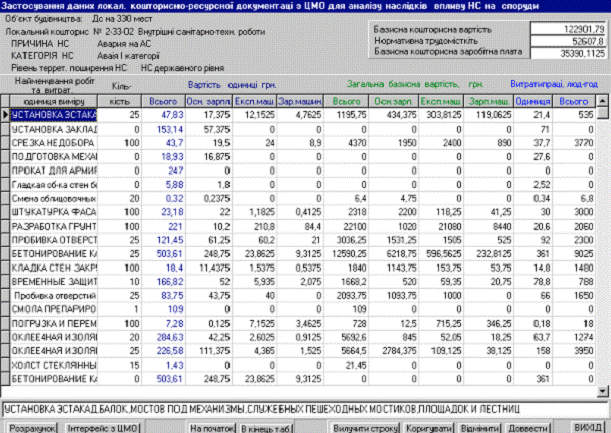Exit using the ВИХІД button
Viewport: 611px width, 433px height.
587,427
